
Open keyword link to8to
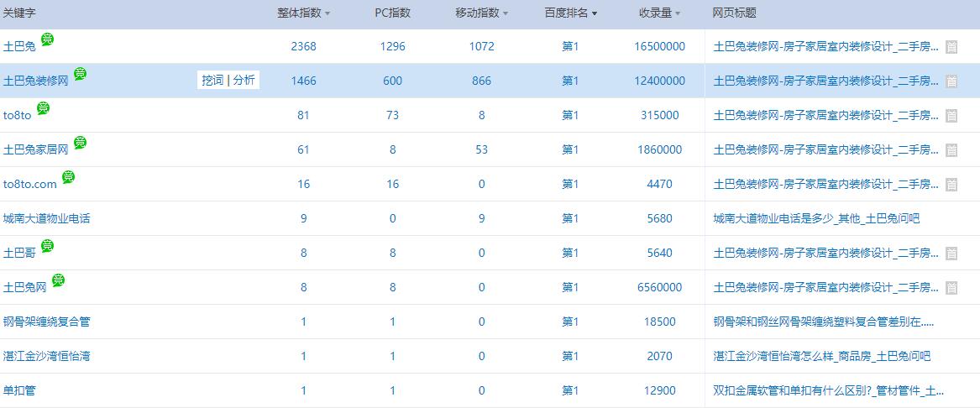17,116
